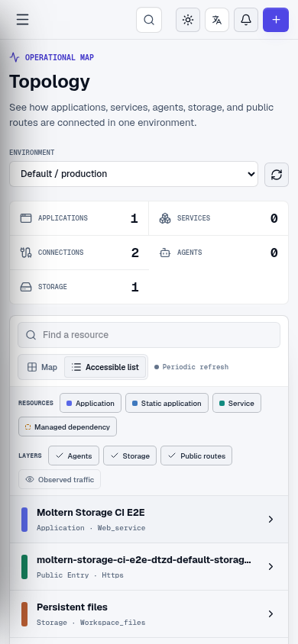
Task: Click the green swatch on Public Entry row
Action: coord(24,567)
